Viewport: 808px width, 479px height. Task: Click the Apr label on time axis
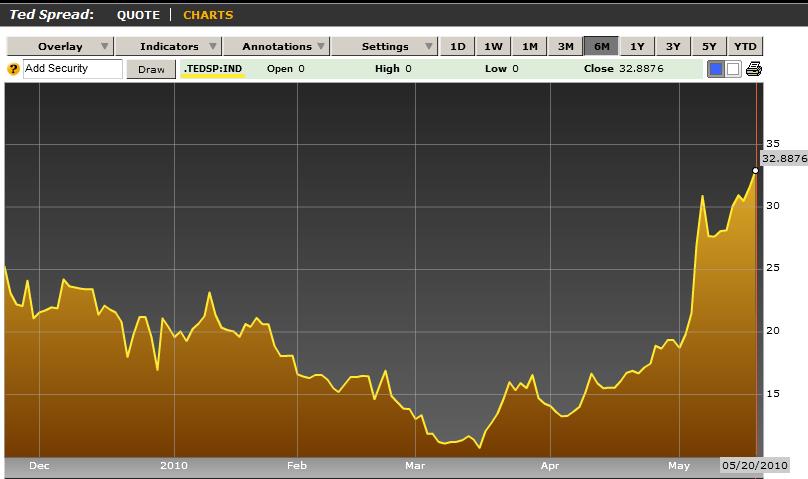pos(550,466)
